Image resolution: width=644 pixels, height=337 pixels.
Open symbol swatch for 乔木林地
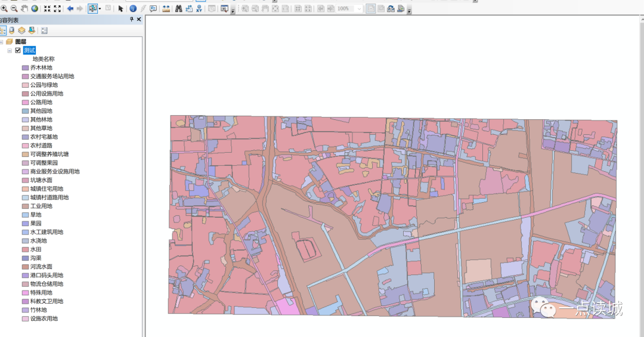point(25,68)
